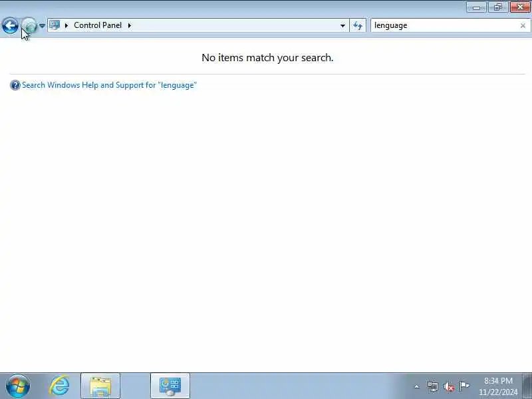
Task: Switch to Control Panel taskbar button
Action: 170,386
